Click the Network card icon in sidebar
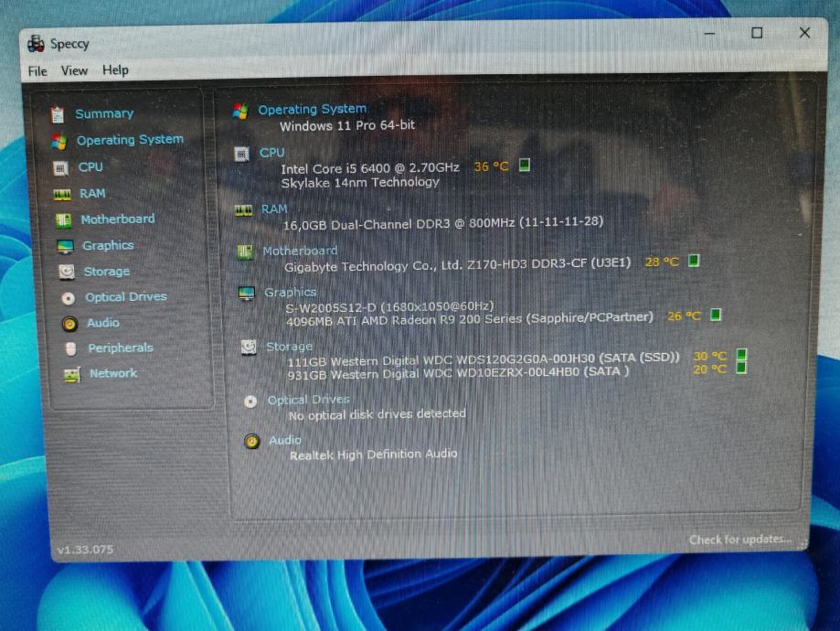 point(72,375)
